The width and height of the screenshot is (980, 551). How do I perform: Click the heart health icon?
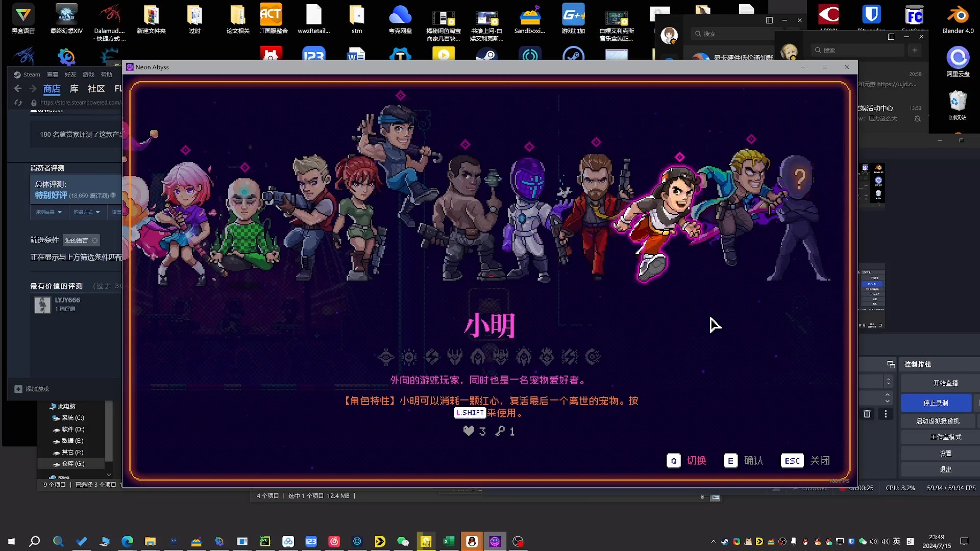pyautogui.click(x=469, y=431)
